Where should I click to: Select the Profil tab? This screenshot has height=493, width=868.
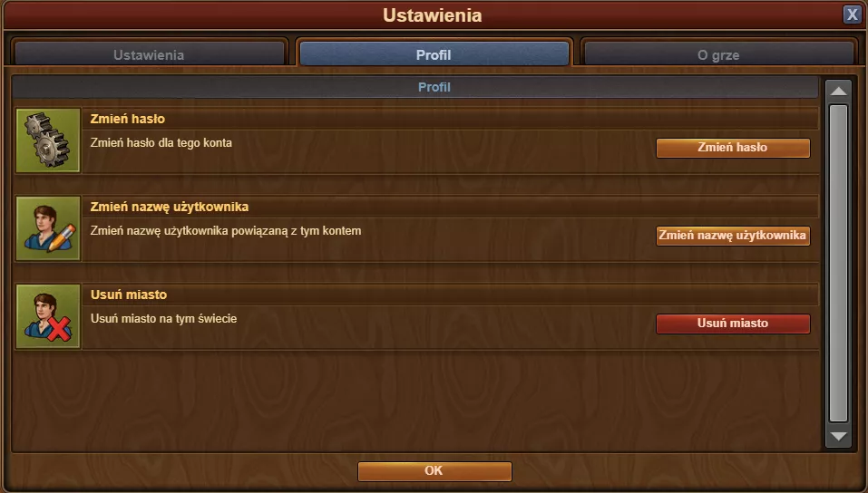pos(434,54)
